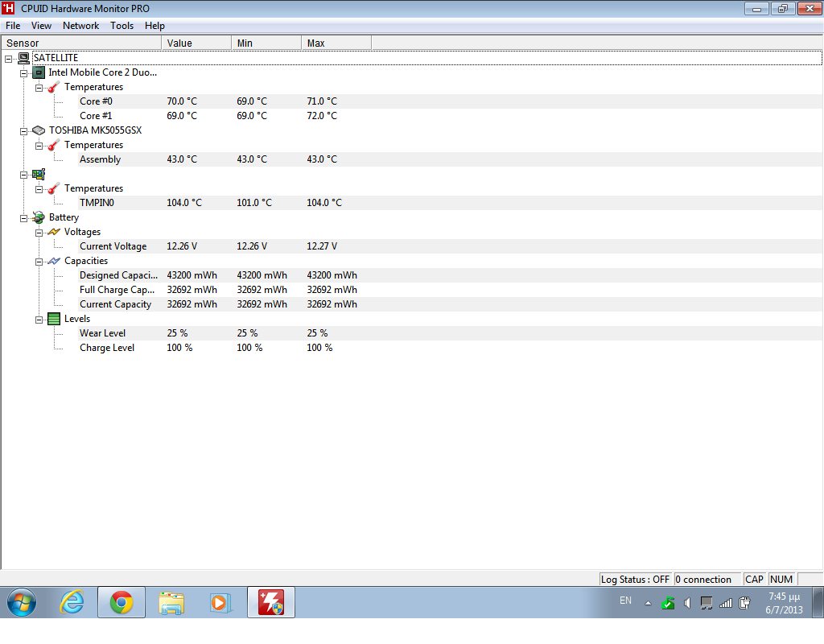824x644 pixels.
Task: Click the thermometer icon under Intel CPU
Action: coord(54,87)
